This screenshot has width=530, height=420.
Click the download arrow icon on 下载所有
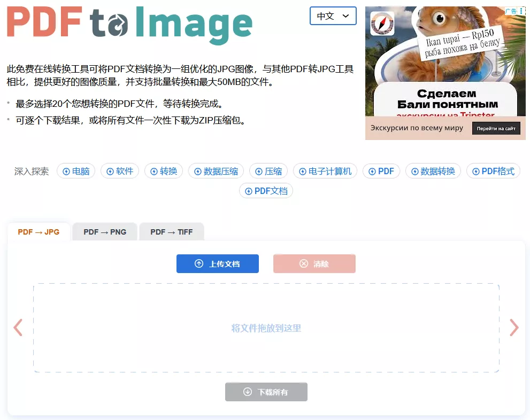[x=247, y=392]
